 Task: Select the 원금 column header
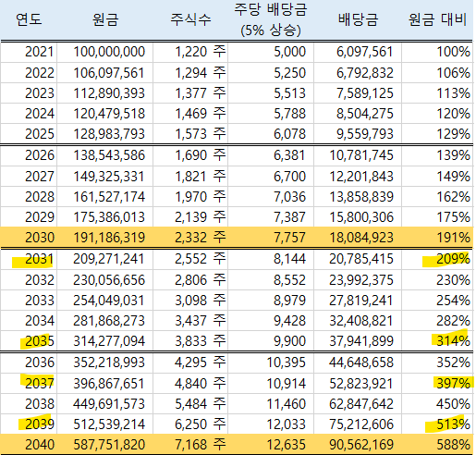(105, 19)
